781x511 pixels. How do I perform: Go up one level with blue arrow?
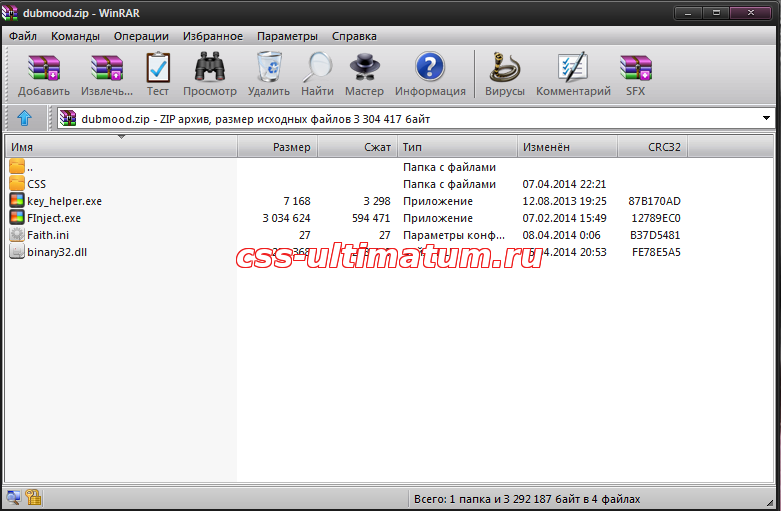click(x=24, y=119)
